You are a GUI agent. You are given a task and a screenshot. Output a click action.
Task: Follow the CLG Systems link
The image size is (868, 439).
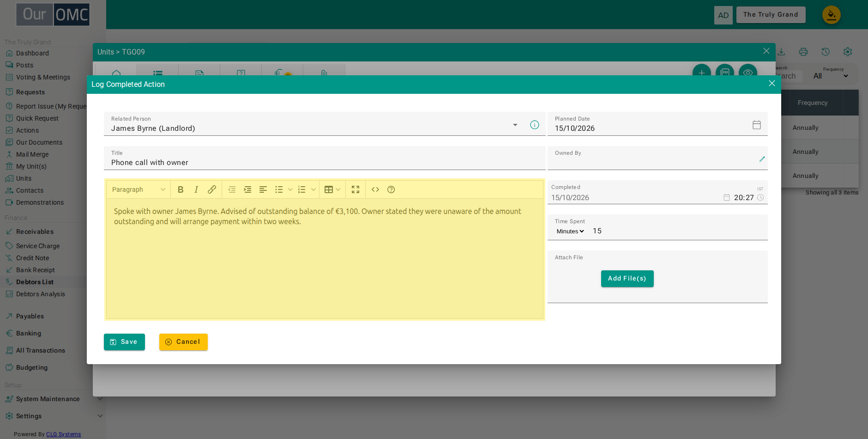click(x=63, y=434)
